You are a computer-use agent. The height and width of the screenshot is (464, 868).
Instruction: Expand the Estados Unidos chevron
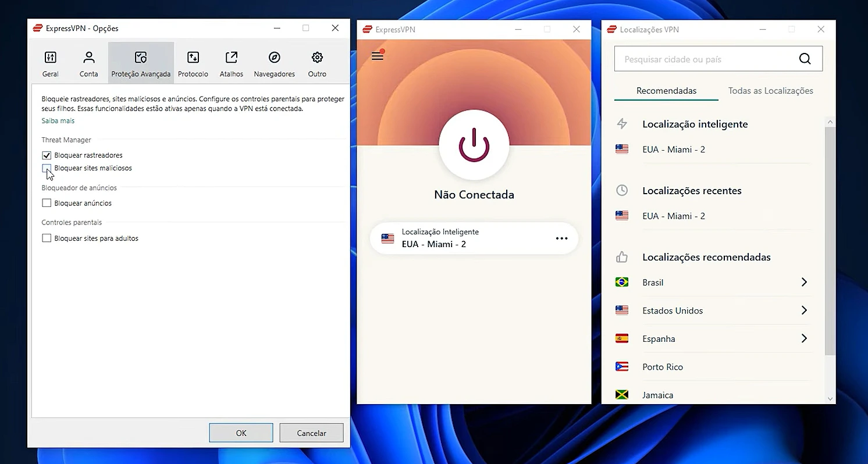tap(804, 310)
